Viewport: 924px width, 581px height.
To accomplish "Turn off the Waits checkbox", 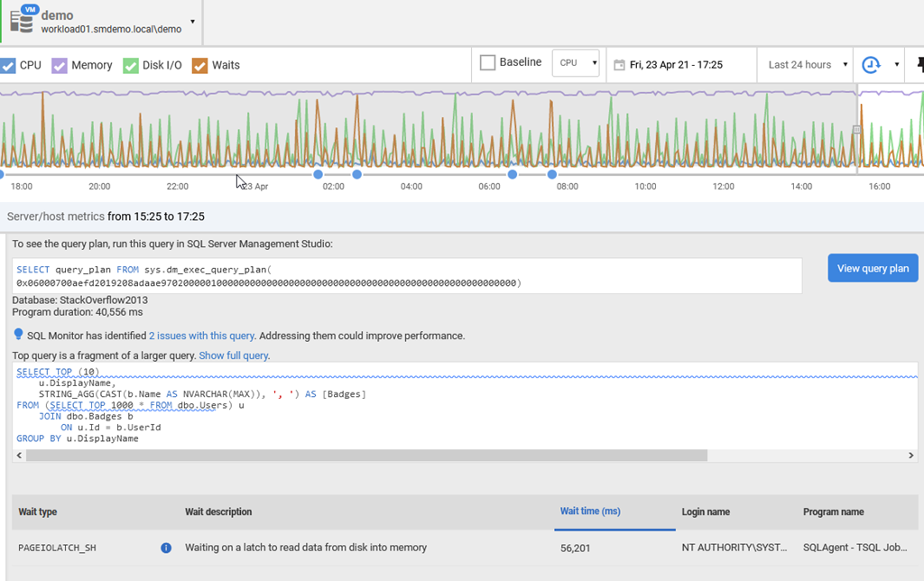I will pyautogui.click(x=199, y=65).
